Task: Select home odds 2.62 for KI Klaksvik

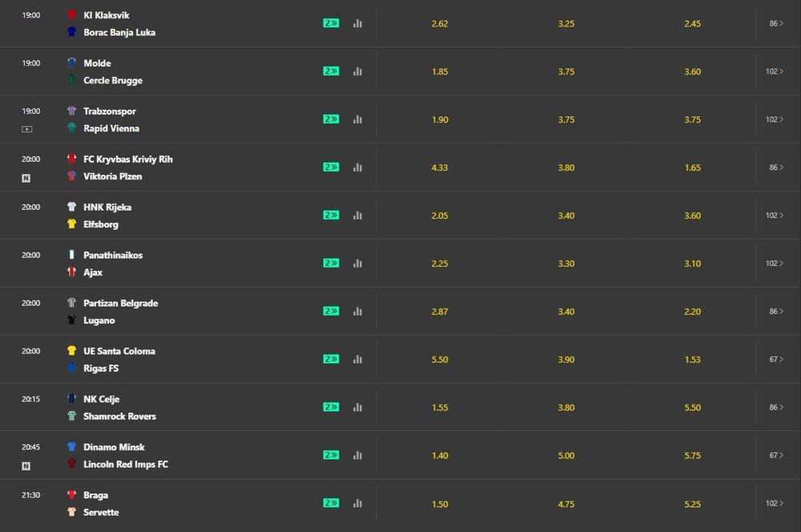Action: click(x=440, y=23)
